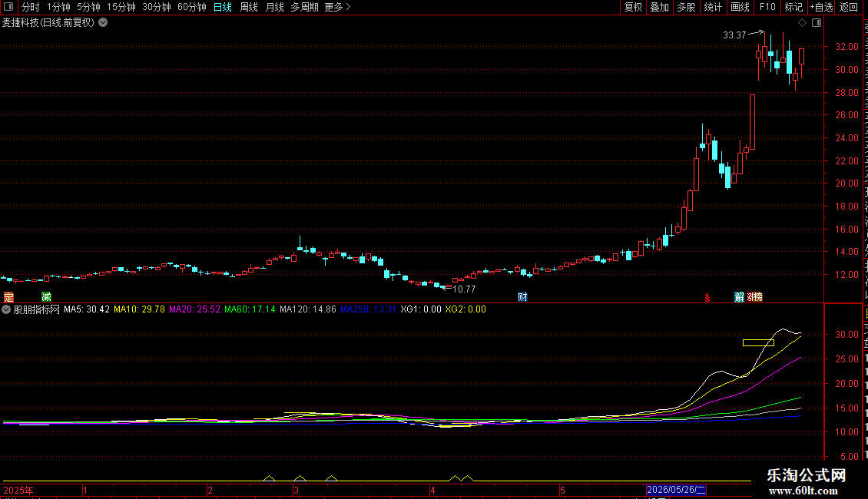This screenshot has height=499, width=868.
Task: Click the 32.00 price axis label
Action: tap(846, 47)
